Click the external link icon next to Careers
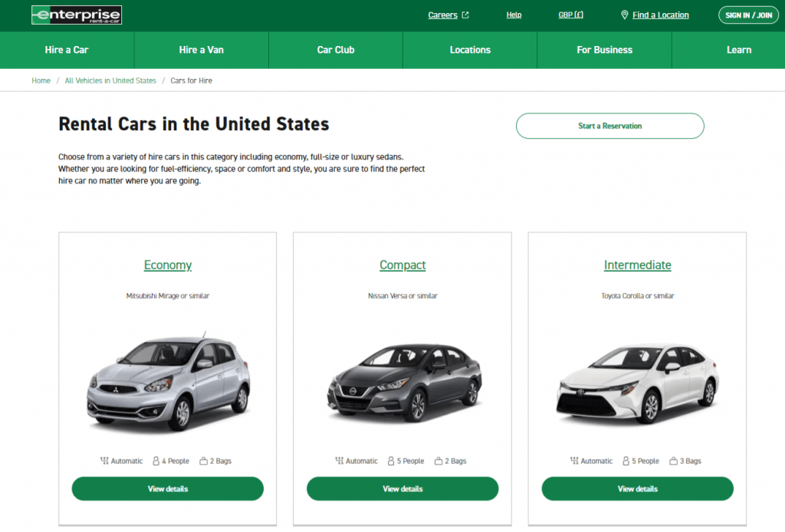Viewport: 785px width, 532px height. 464,14
